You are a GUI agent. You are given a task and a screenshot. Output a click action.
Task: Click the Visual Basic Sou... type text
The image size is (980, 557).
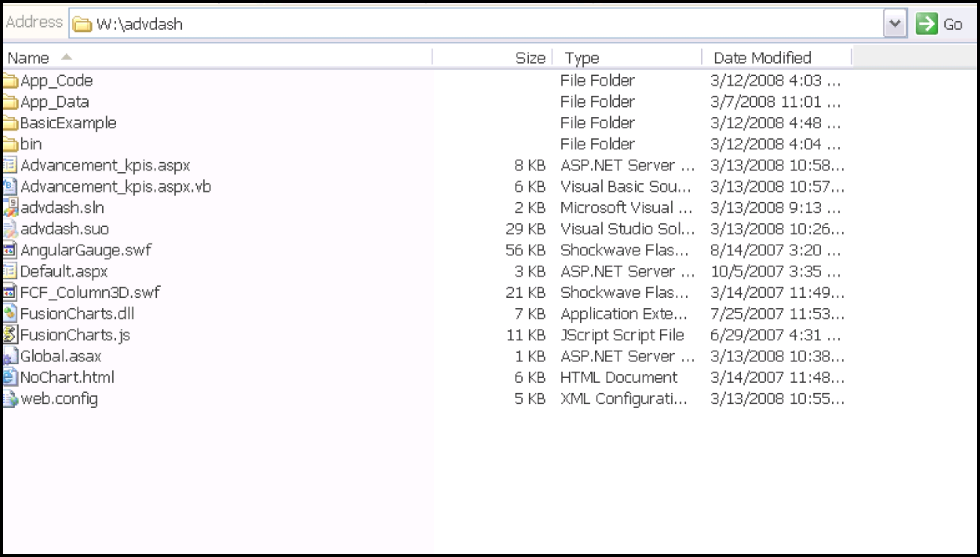coord(626,187)
